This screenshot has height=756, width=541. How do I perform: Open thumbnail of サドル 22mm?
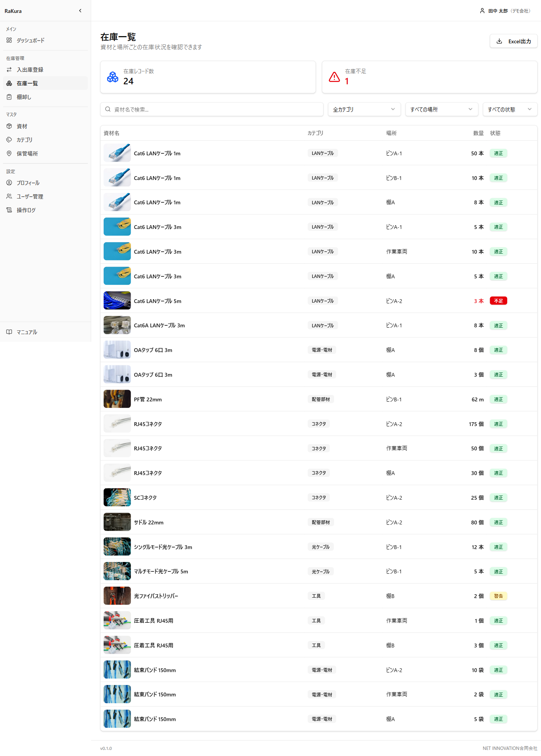117,522
